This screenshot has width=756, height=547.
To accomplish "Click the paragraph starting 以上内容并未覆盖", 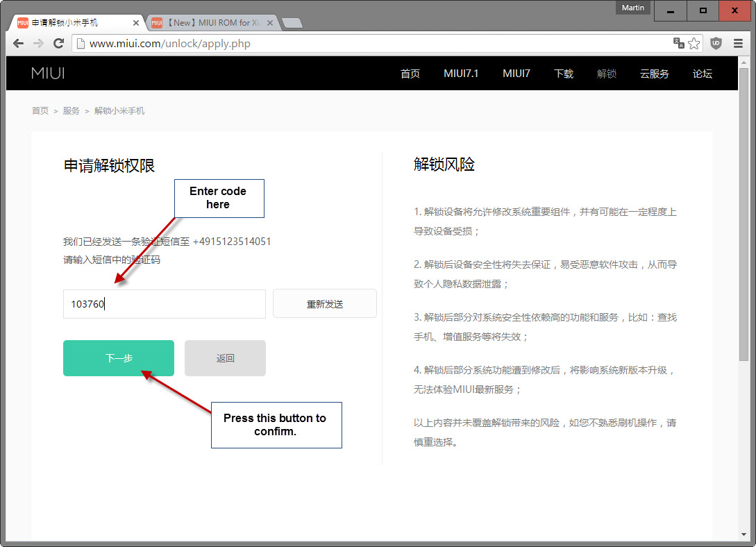I will (545, 432).
